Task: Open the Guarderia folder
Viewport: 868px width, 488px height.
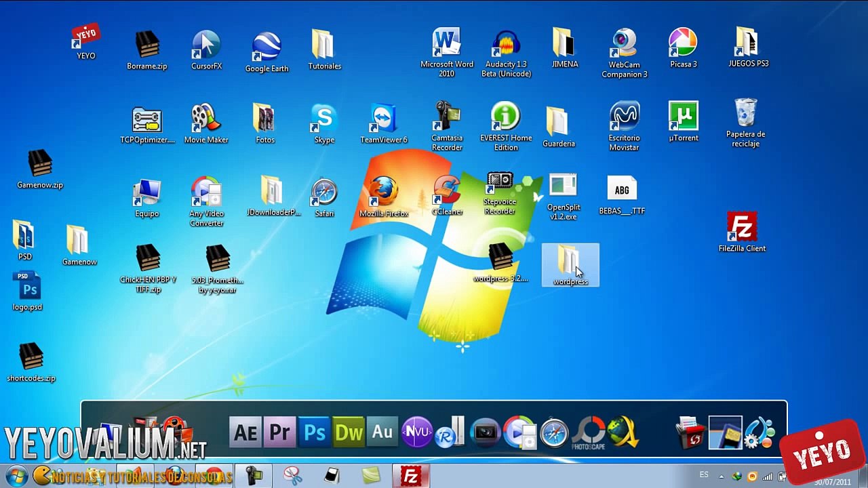Action: coord(559,127)
